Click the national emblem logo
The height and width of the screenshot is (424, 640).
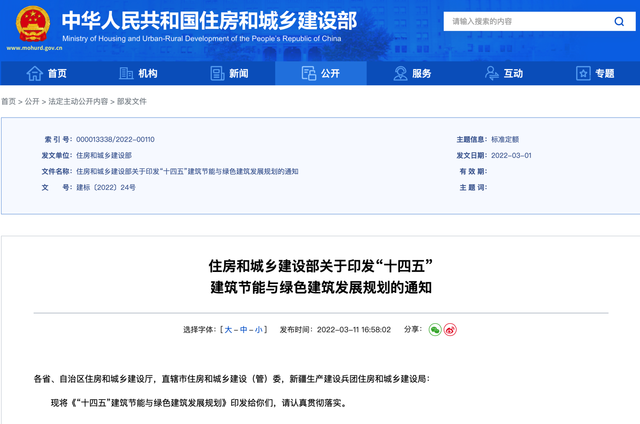pos(33,24)
